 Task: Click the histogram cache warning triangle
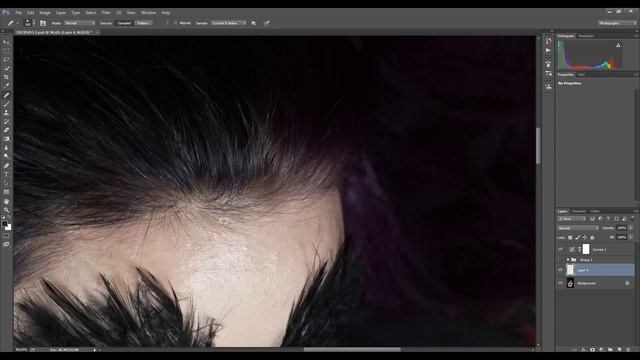pos(618,45)
